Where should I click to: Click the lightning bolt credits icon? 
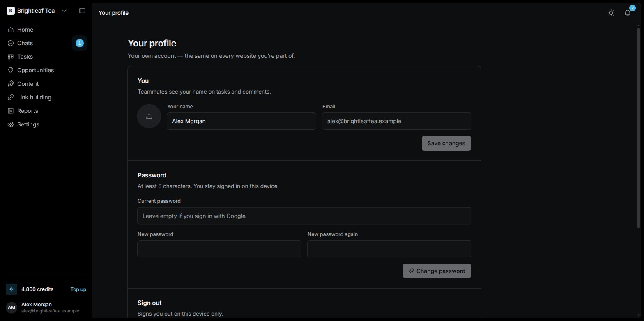tap(11, 289)
